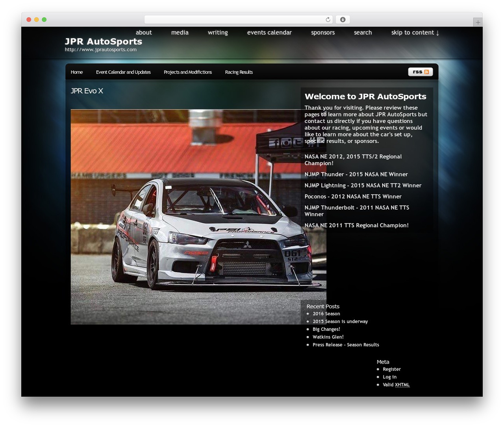Click the Log in link under Meta
Viewport: 504px width, 427px height.
click(x=389, y=377)
